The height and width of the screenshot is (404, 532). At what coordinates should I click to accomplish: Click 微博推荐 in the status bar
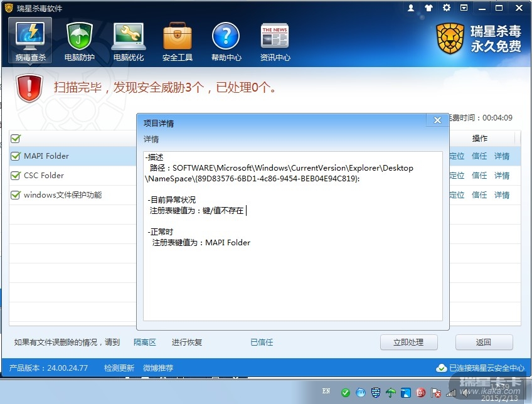point(158,368)
